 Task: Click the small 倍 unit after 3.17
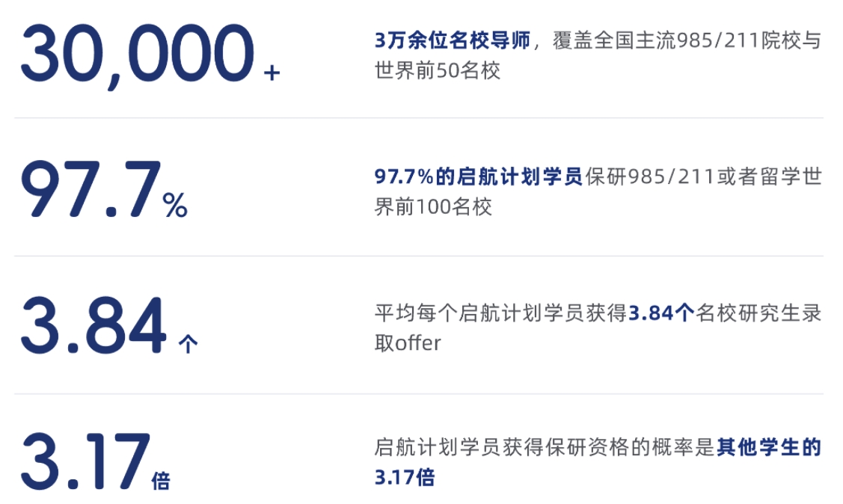click(161, 480)
